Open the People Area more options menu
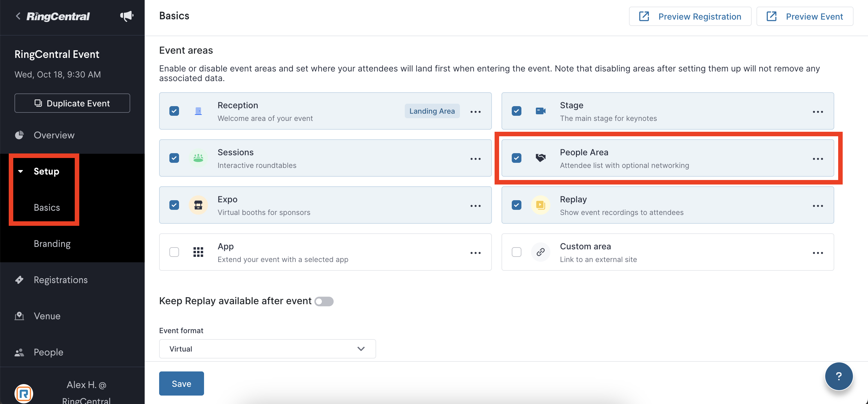This screenshot has height=404, width=868. tap(818, 159)
